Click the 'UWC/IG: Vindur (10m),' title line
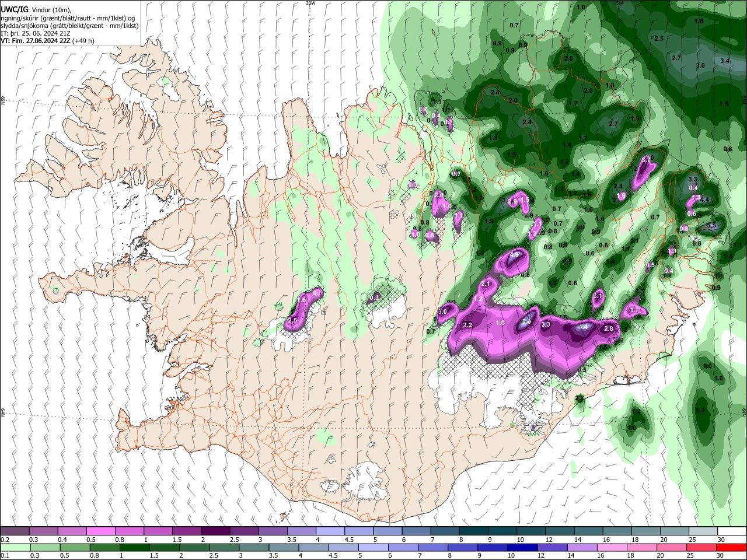This screenshot has width=747, height=560. tap(36, 11)
